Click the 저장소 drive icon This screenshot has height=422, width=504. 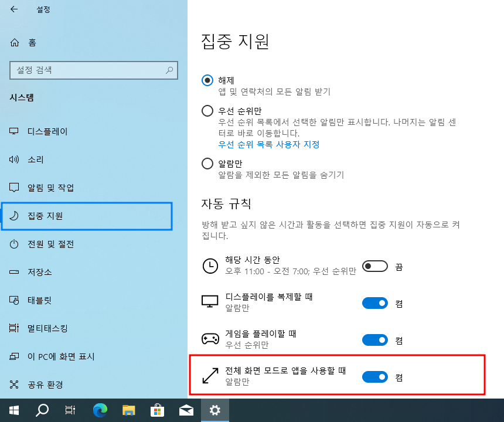click(x=14, y=272)
